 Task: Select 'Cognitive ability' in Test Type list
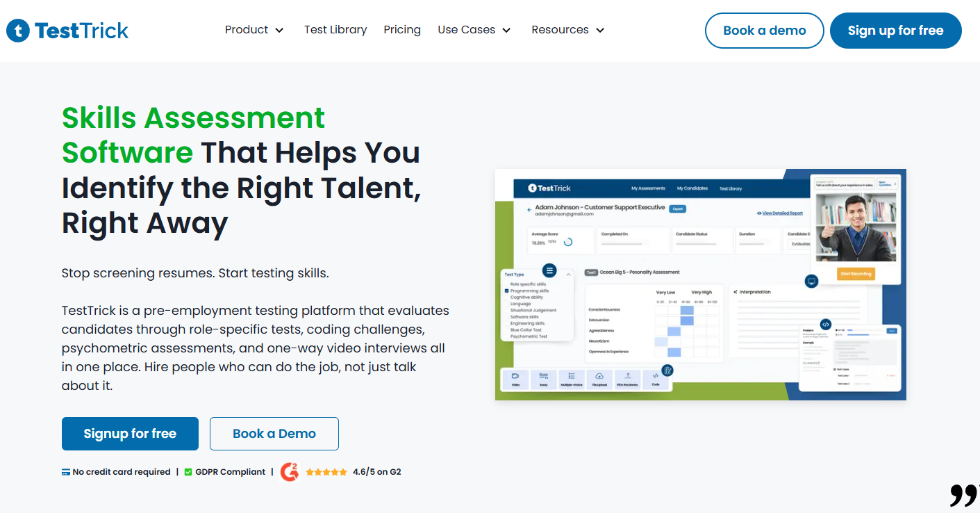tap(526, 298)
